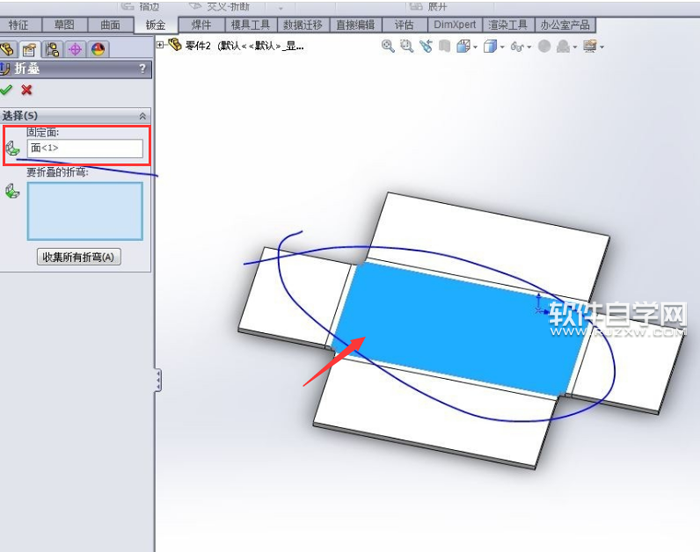Image resolution: width=700 pixels, height=552 pixels.
Task: Switch to the 评估 tab
Action: (404, 25)
